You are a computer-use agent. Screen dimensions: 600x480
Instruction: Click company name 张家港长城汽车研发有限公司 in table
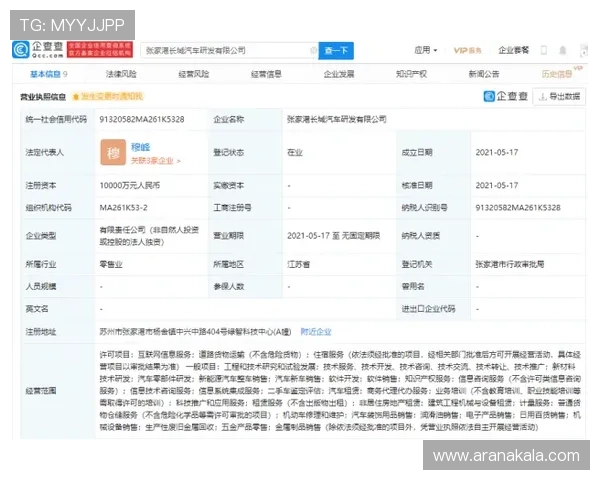pos(336,119)
